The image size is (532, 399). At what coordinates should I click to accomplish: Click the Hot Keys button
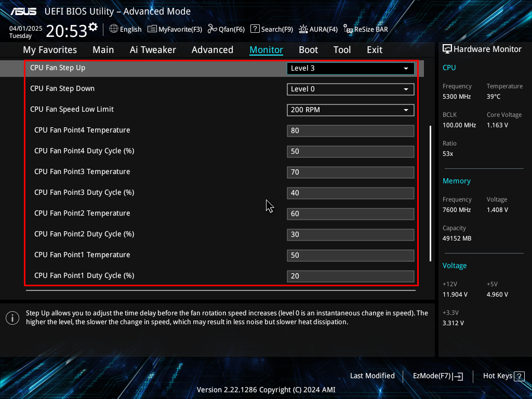503,376
